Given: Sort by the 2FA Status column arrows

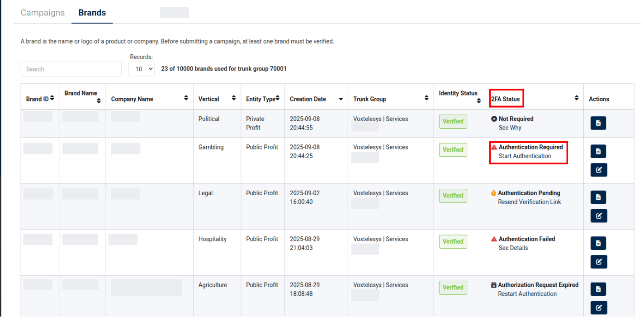Looking at the screenshot, I should (576, 99).
